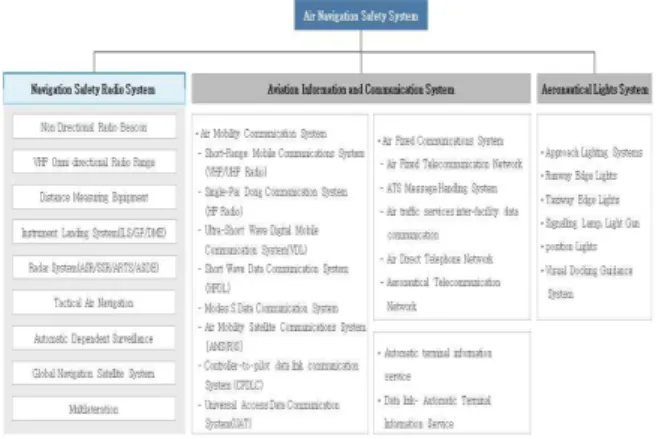Click Signaling Lamp, Light Gun entry
The height and width of the screenshot is (439, 662).
[x=591, y=223]
